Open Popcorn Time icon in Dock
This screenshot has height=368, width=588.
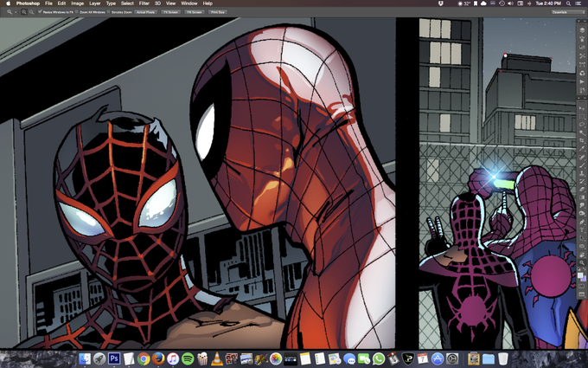pyautogui.click(x=202, y=358)
